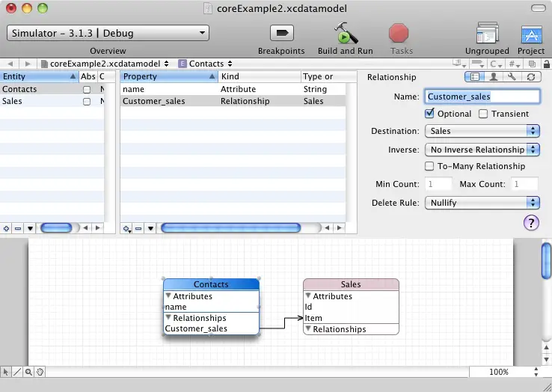Choose the hand pan tool

[x=40, y=372]
